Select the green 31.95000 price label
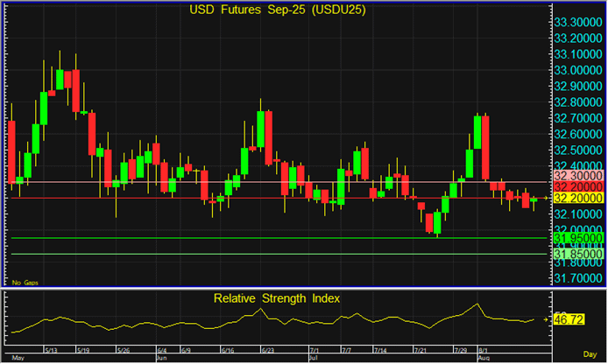The width and height of the screenshot is (608, 364). coord(576,238)
